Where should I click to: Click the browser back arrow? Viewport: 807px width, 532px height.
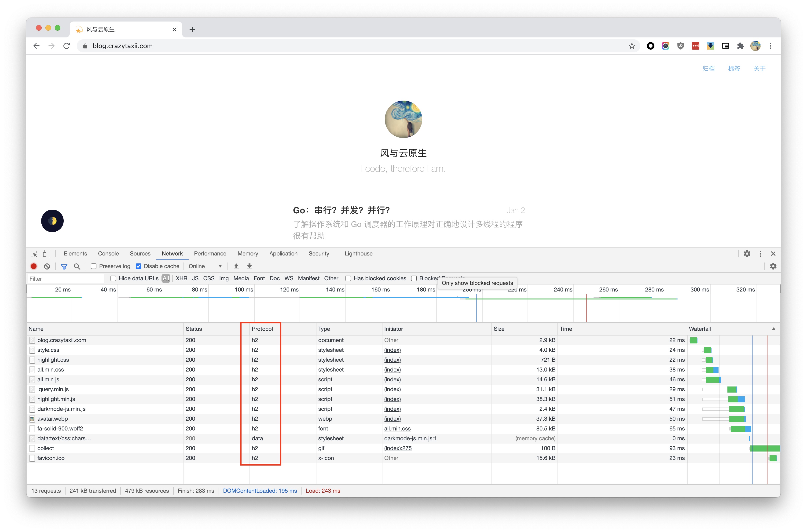[x=37, y=46]
